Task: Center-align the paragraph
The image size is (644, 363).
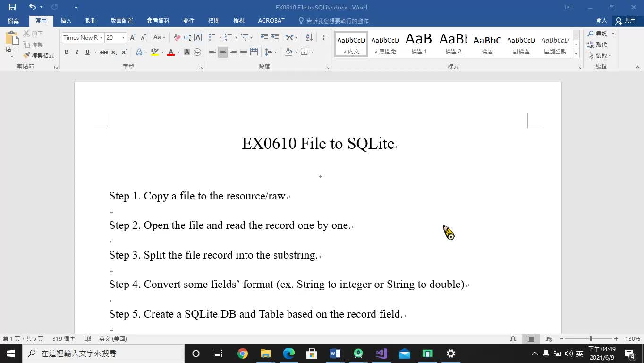Action: tap(223, 52)
